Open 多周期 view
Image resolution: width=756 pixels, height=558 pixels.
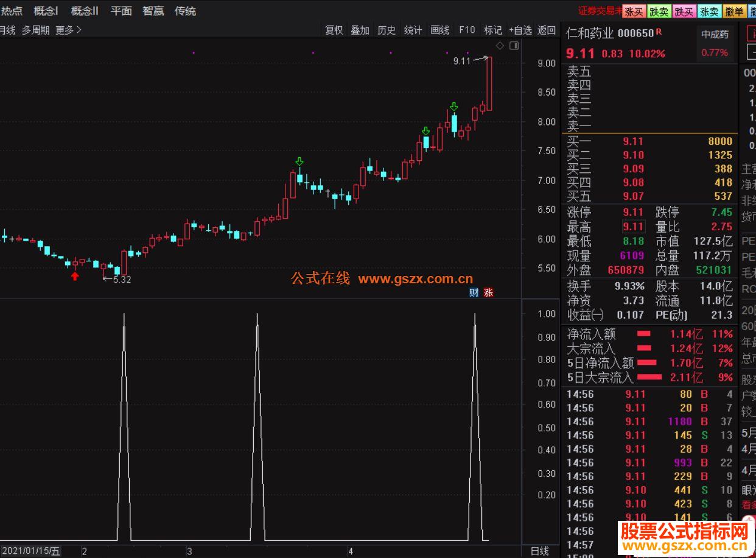pyautogui.click(x=36, y=30)
